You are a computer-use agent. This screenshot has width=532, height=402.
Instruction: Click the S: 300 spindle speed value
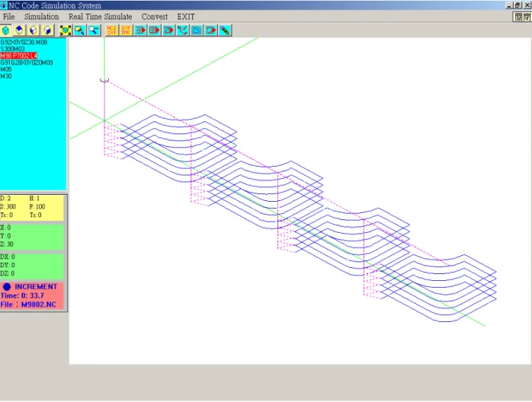coord(8,207)
